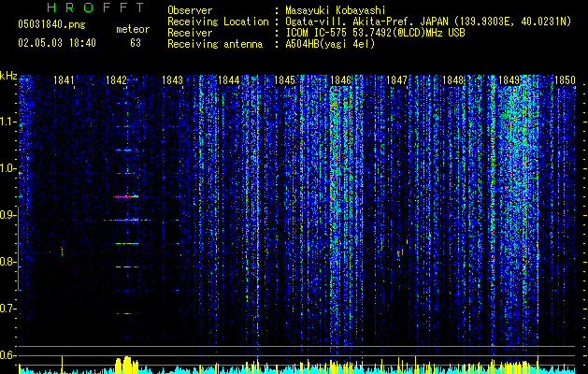Click the meteor label
The image size is (588, 374).
coord(133,29)
